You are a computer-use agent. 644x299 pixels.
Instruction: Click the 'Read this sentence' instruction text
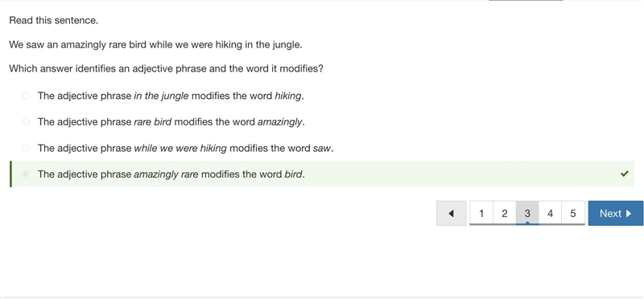(x=54, y=21)
